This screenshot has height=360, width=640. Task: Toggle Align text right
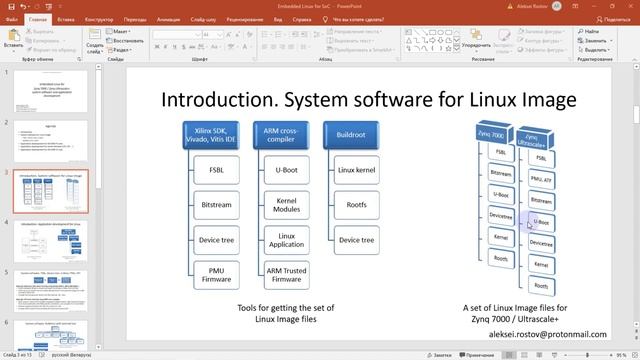[x=282, y=47]
